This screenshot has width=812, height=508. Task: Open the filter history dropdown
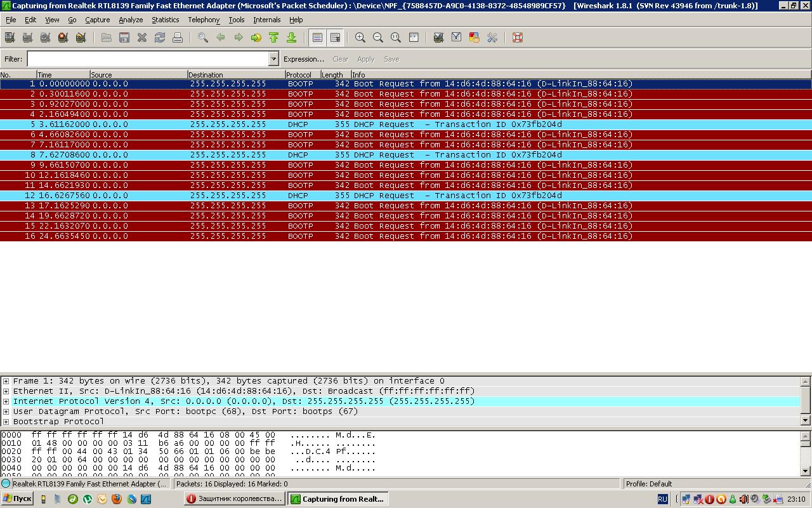coord(273,59)
